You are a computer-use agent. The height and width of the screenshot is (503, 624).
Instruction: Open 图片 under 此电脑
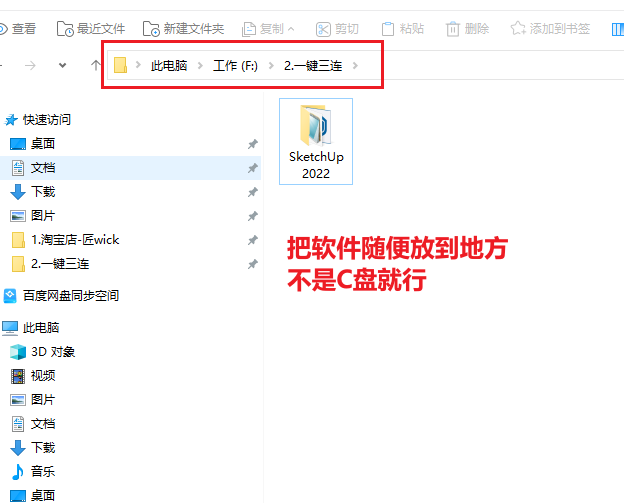pyautogui.click(x=43, y=400)
